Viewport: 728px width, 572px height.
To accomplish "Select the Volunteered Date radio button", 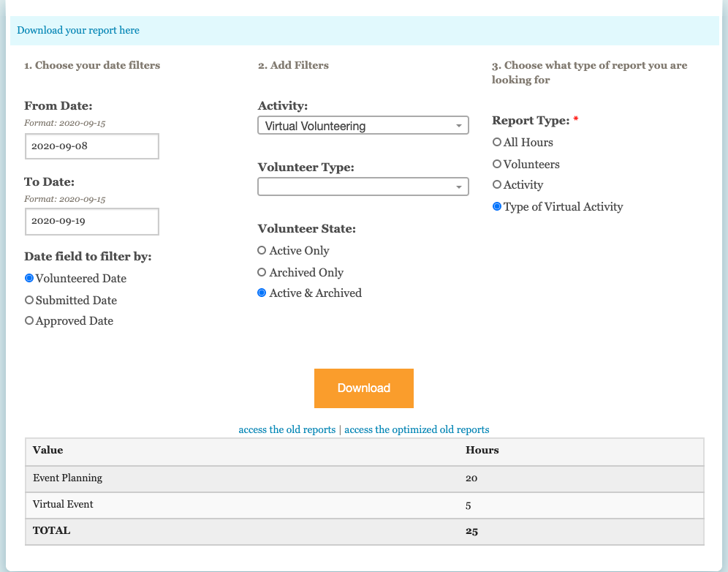I will 29,278.
